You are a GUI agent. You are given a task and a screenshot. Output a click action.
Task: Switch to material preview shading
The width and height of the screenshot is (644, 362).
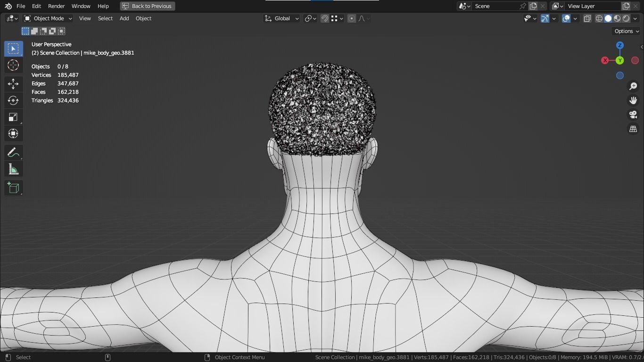point(617,18)
